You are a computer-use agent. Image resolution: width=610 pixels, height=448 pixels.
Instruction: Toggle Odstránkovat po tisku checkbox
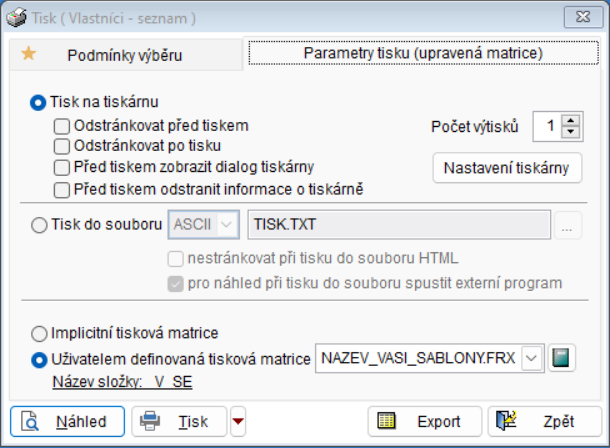click(x=62, y=146)
